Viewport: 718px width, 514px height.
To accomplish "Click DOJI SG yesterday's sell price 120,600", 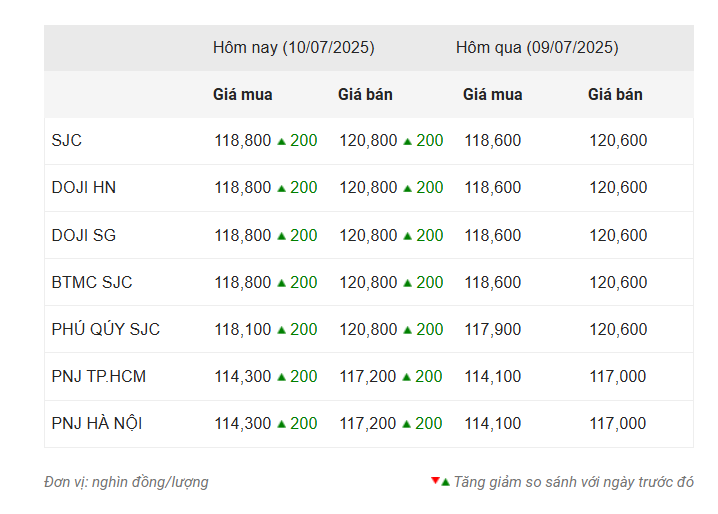I will point(618,235).
